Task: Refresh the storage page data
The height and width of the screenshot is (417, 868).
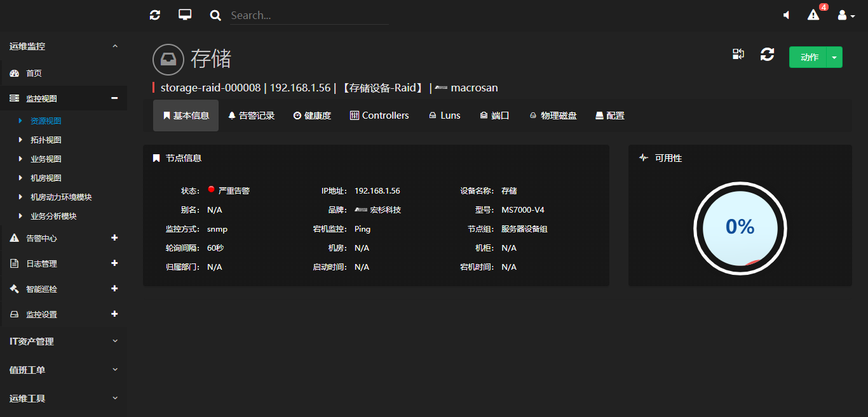Action: [768, 55]
